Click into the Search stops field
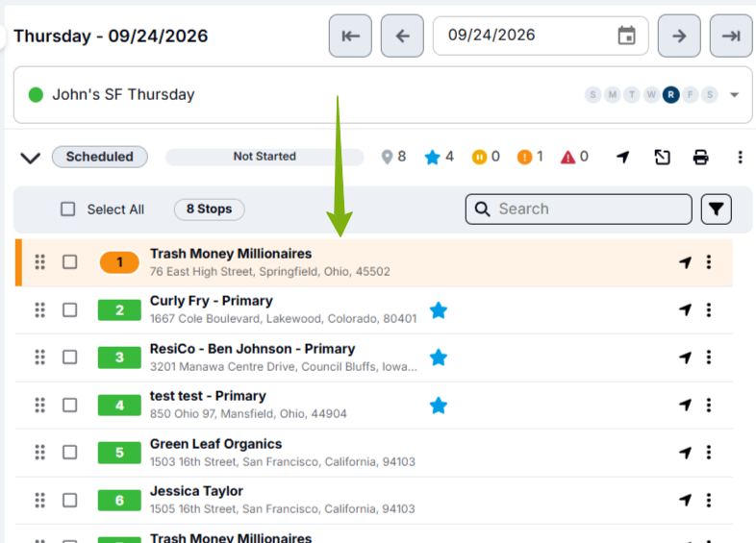This screenshot has height=543, width=756. [579, 210]
